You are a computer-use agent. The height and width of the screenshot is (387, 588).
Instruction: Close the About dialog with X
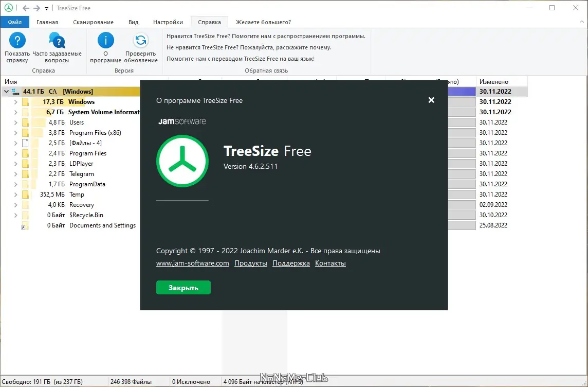point(431,100)
